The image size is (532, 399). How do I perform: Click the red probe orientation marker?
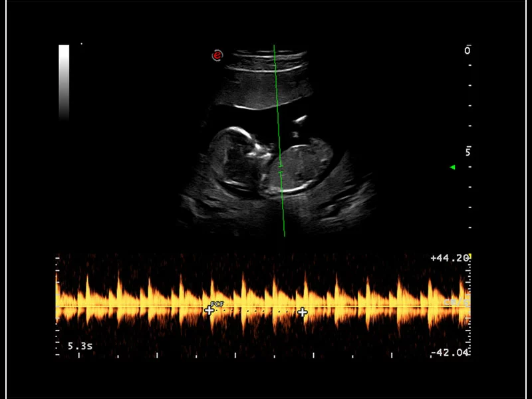(x=216, y=55)
